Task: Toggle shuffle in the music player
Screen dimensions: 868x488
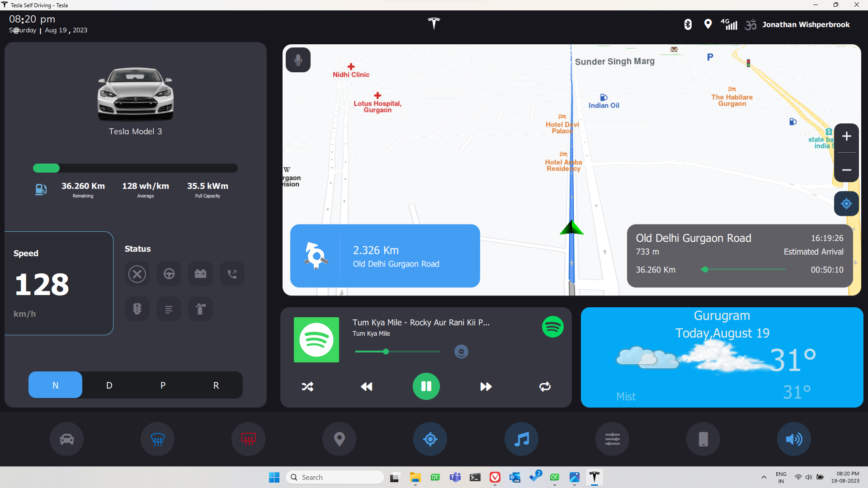Action: 307,387
